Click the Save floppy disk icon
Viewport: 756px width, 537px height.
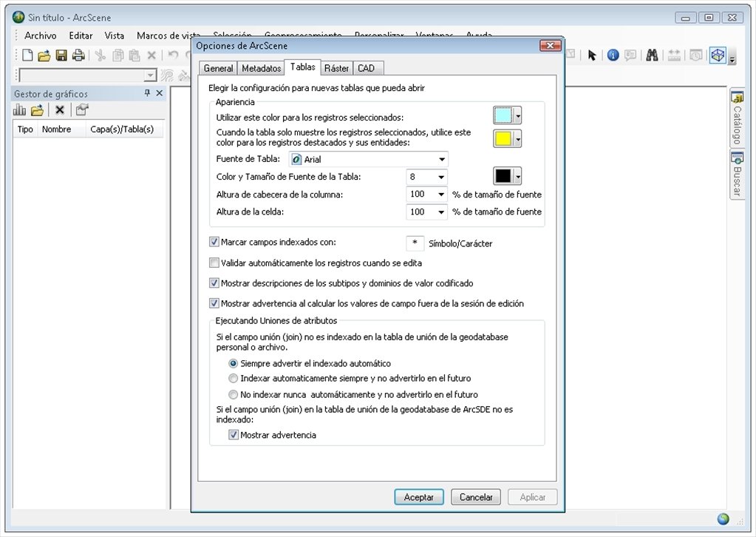coord(61,55)
